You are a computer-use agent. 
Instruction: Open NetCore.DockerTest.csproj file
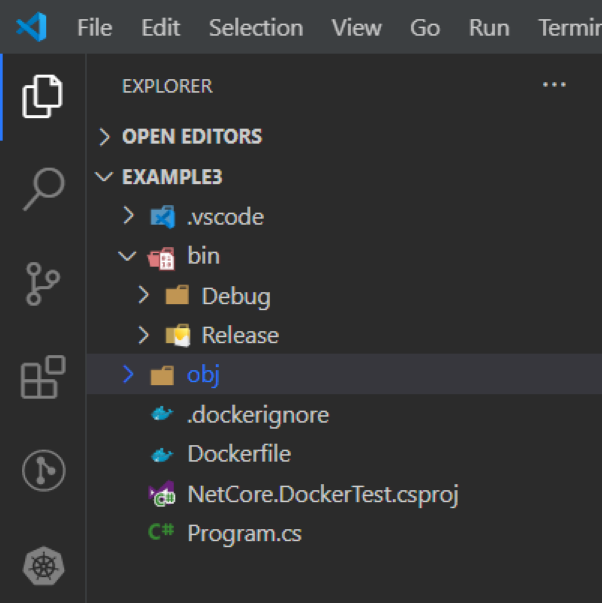tap(323, 495)
